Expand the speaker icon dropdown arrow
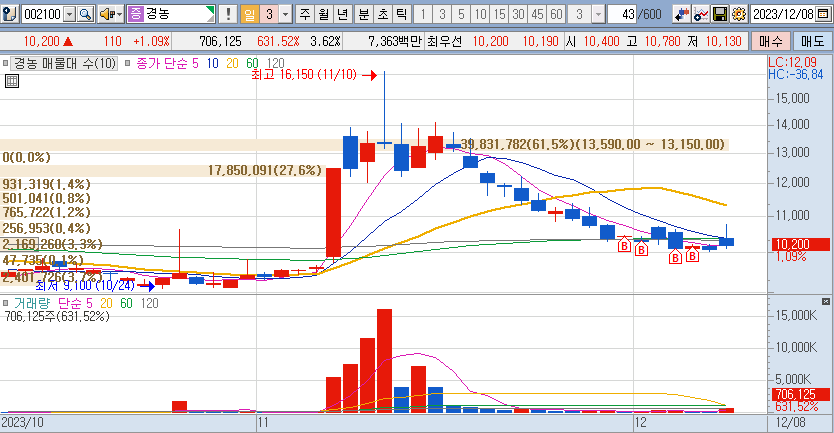The width and height of the screenshot is (834, 433). pyautogui.click(x=119, y=14)
